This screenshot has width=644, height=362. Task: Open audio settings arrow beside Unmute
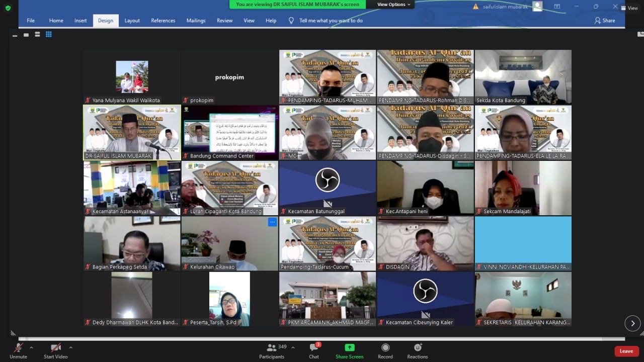(31, 347)
